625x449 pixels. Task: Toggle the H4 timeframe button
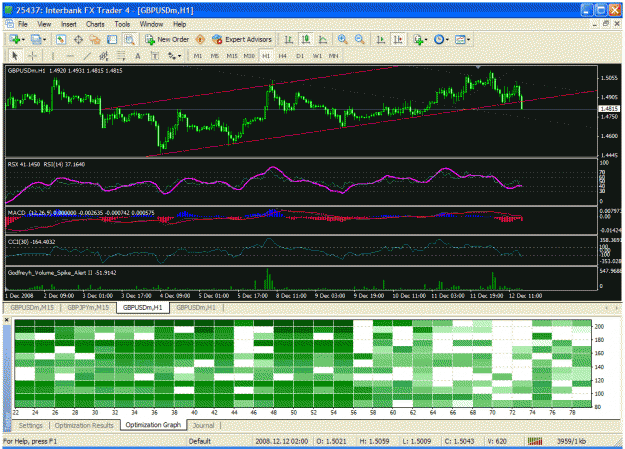pos(283,56)
